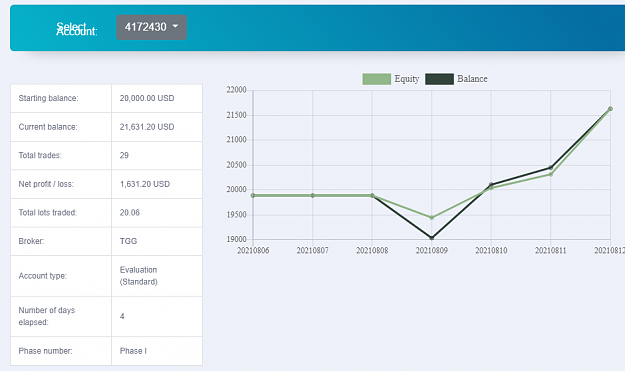Select the total trades value 29
Screen dimensions: 625x371
(124, 155)
